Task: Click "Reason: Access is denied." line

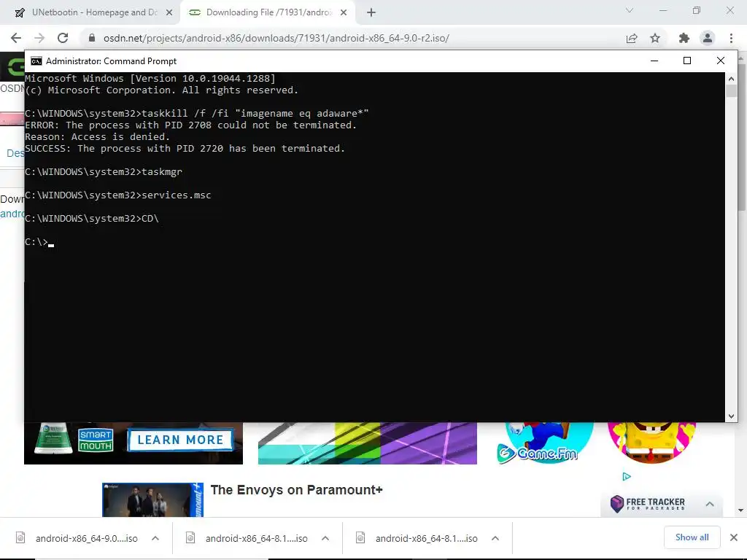Action: pos(97,137)
